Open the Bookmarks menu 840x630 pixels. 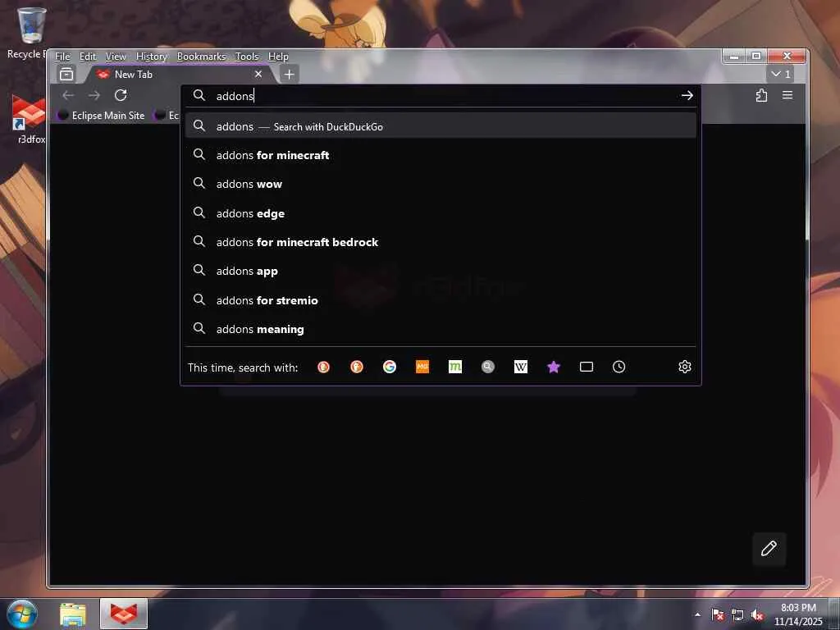tap(202, 57)
